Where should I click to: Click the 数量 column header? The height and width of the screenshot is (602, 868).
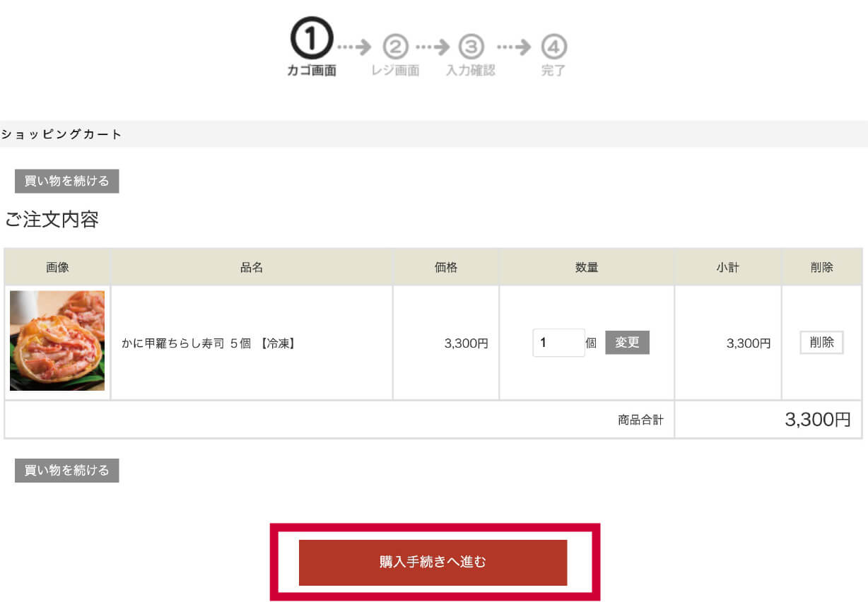[587, 267]
